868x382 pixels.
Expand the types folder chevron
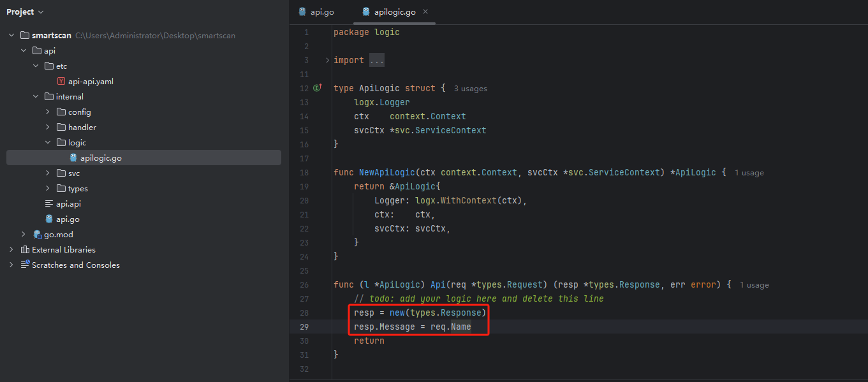(x=48, y=189)
